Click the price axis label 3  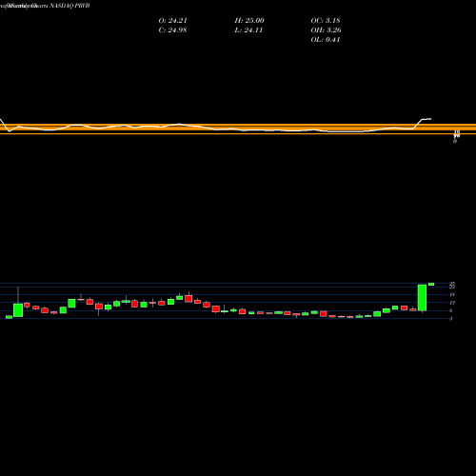[x=450, y=319]
